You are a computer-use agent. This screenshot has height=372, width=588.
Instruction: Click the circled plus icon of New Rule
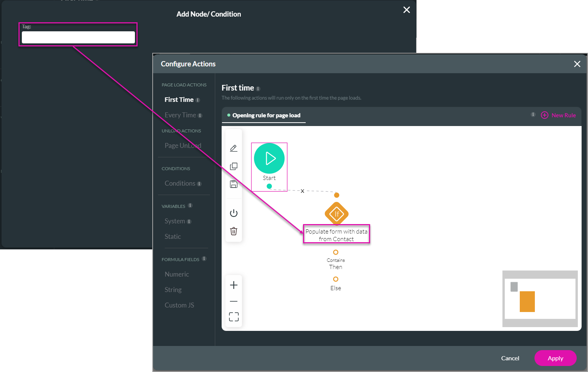545,115
